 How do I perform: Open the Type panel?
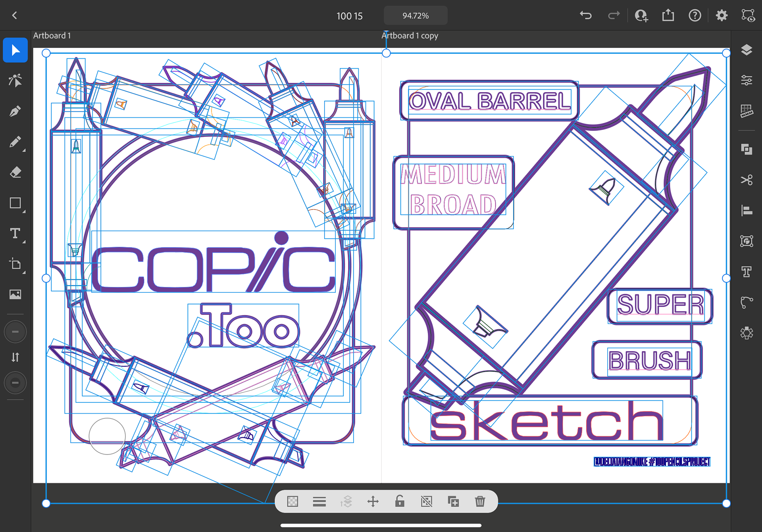point(747,271)
